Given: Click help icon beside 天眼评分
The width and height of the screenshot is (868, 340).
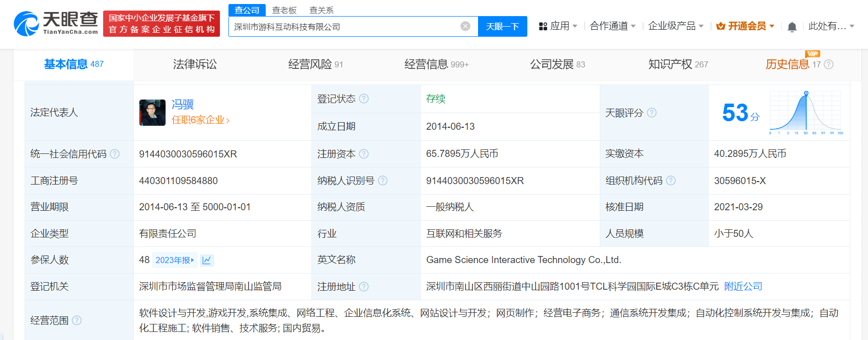Looking at the screenshot, I should point(652,113).
